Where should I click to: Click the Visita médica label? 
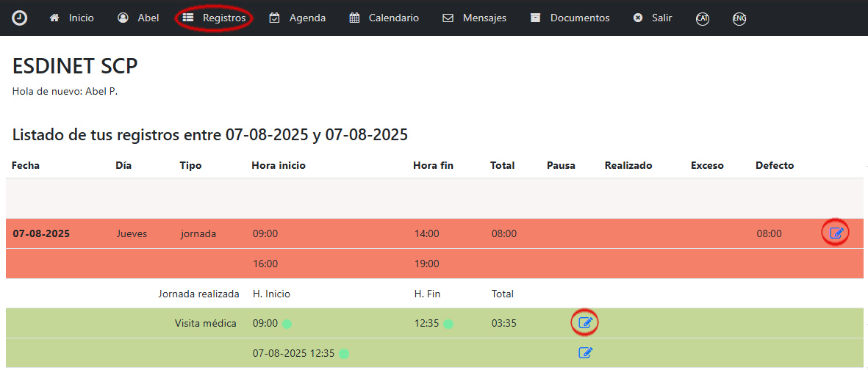pos(205,323)
